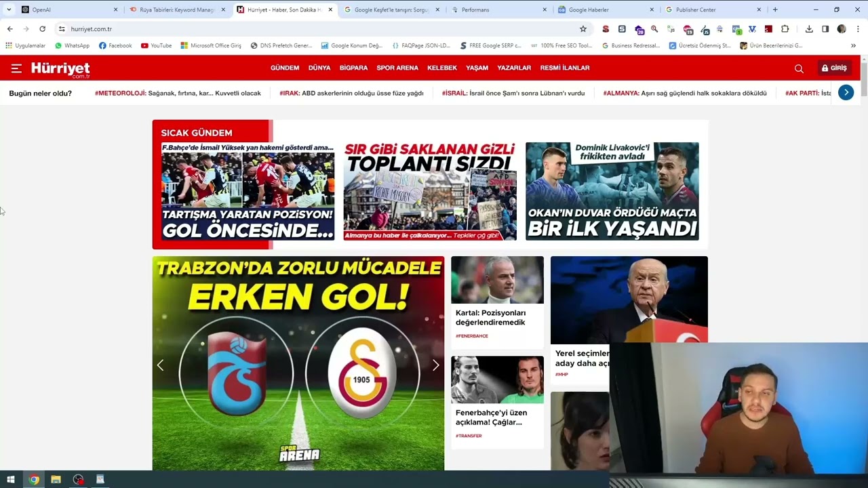Open the KELEBEK section

(442, 68)
